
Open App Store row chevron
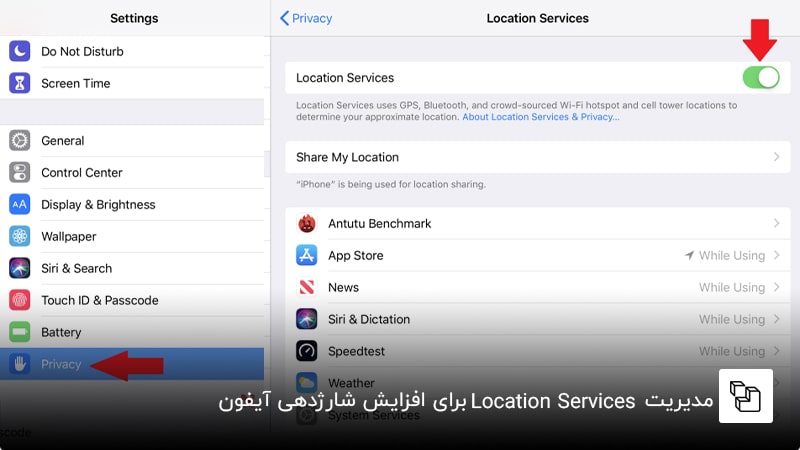pyautogui.click(x=777, y=255)
